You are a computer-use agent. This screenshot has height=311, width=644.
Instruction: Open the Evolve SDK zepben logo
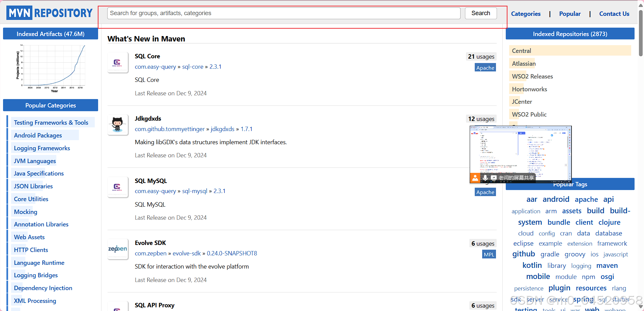[118, 249]
